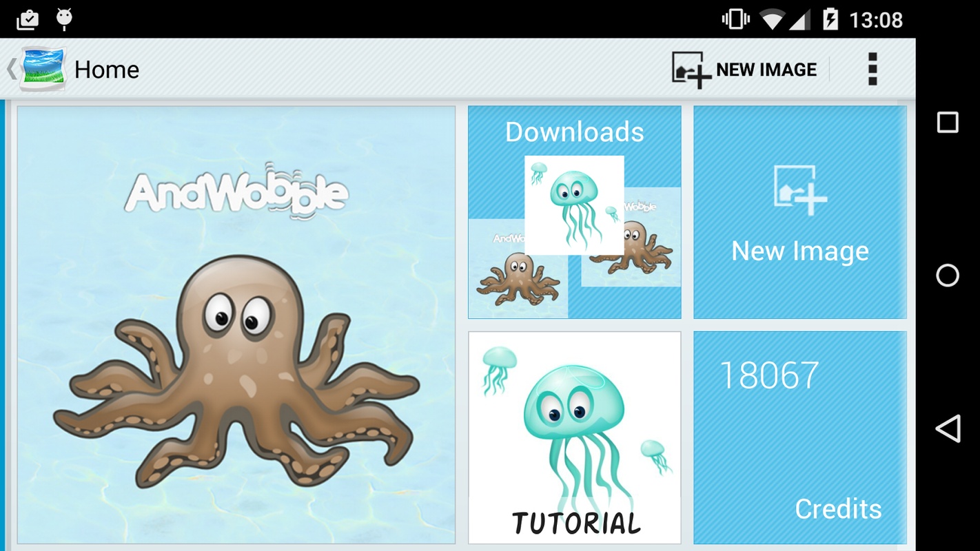Click the export notification icon in the status bar

click(28, 19)
